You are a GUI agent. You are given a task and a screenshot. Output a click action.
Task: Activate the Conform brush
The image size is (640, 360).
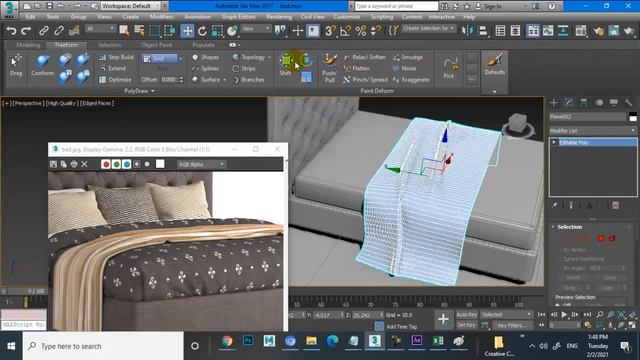point(42,65)
